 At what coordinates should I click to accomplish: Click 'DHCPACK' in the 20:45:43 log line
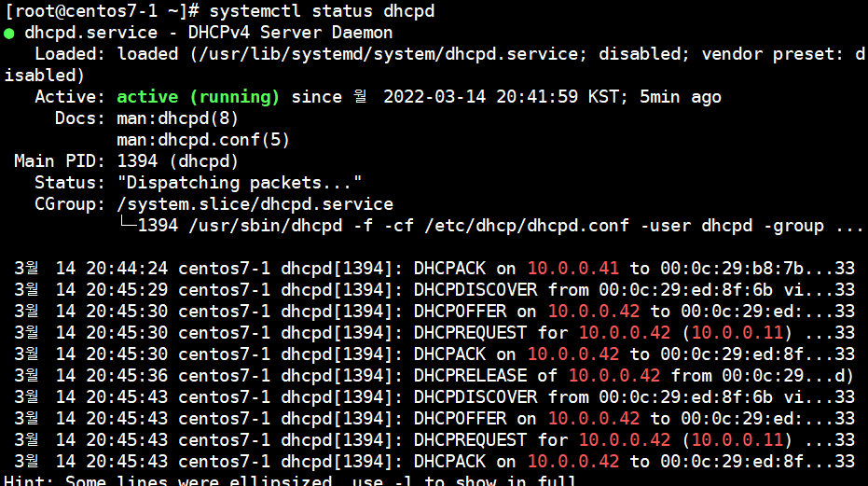click(449, 461)
